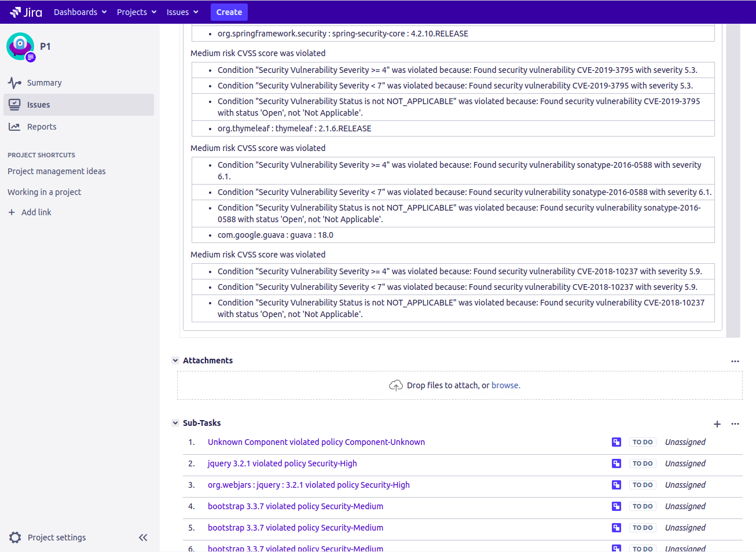Screen dimensions: 756x552
Task: Collapse sidebar using the double-chevron icon
Action: point(143,537)
